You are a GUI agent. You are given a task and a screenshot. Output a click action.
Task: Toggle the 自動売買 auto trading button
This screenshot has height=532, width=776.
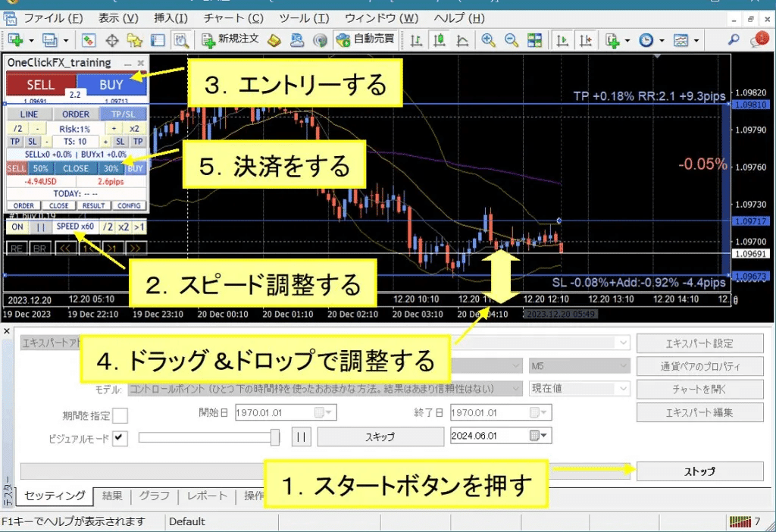365,39
